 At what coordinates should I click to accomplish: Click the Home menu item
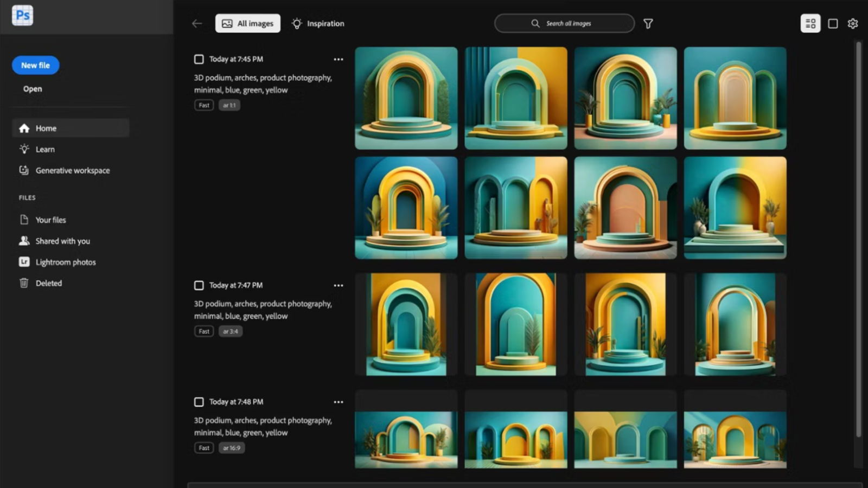(x=46, y=128)
